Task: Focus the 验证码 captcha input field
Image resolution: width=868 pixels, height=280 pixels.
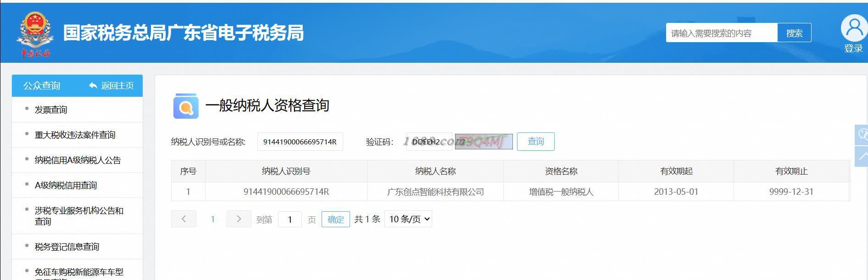Action: point(429,142)
